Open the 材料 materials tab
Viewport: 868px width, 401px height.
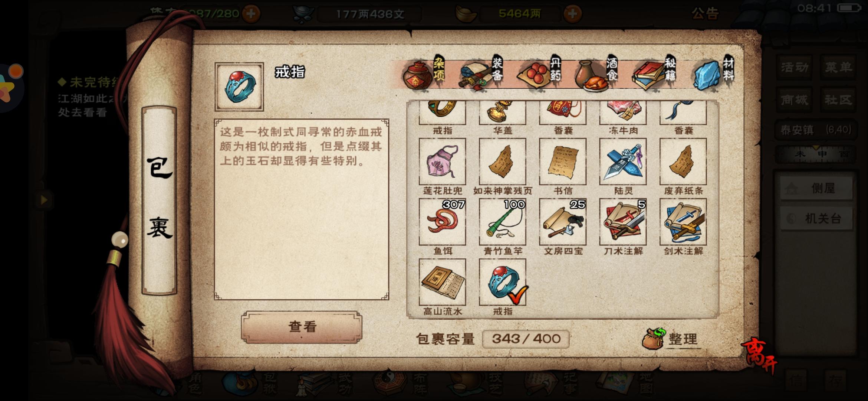[713, 74]
